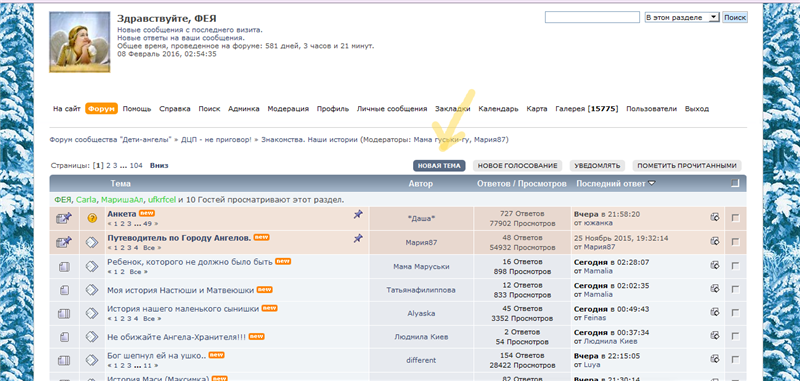This screenshot has height=381, width=800.
Task: Click the Поиск button next to the search box
Action: pyautogui.click(x=735, y=17)
